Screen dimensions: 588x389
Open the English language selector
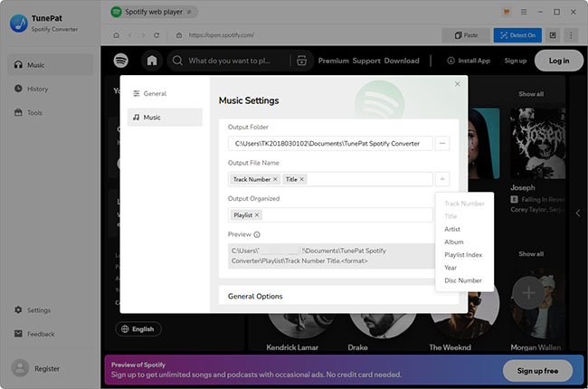coord(138,329)
